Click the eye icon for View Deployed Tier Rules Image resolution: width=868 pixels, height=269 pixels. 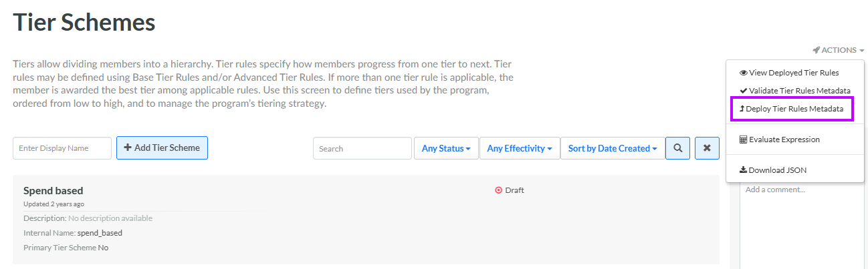point(743,73)
